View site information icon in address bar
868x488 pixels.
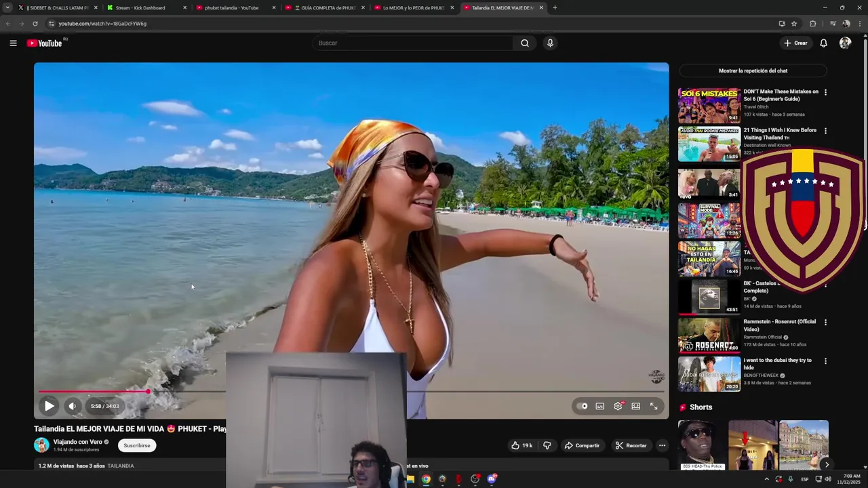click(x=51, y=24)
